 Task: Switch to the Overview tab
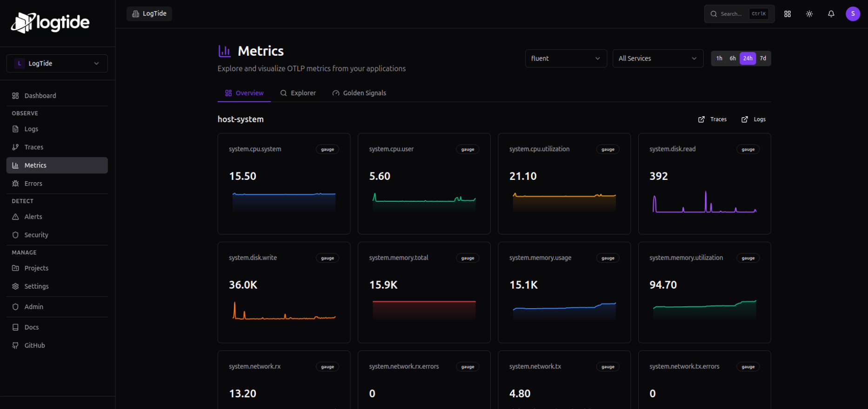[244, 93]
